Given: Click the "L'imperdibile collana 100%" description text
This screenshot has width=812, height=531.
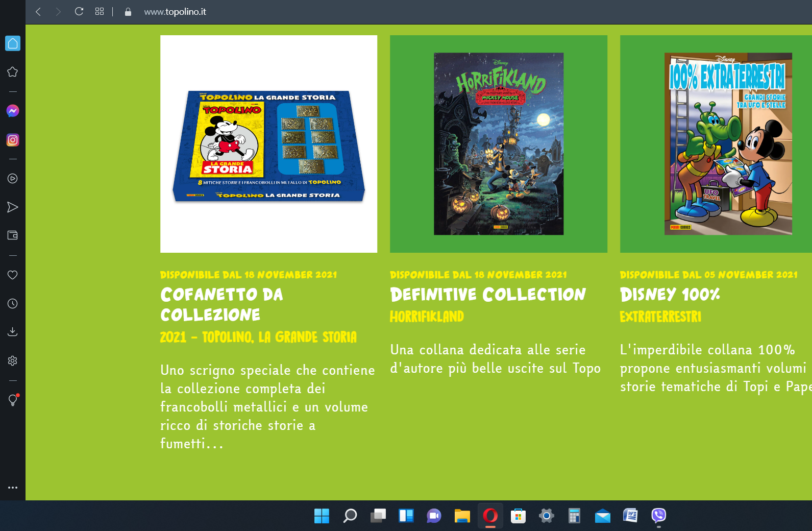Looking at the screenshot, I should click(x=716, y=368).
